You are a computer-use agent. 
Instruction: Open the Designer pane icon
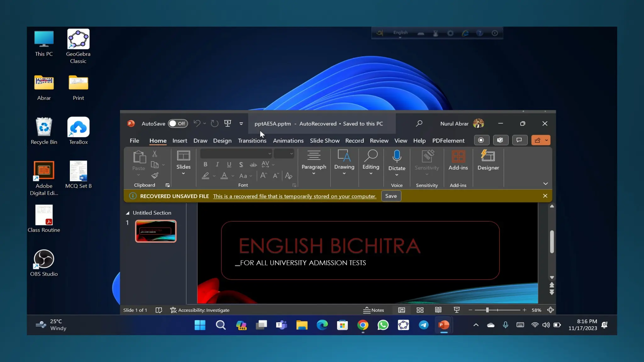point(488,156)
